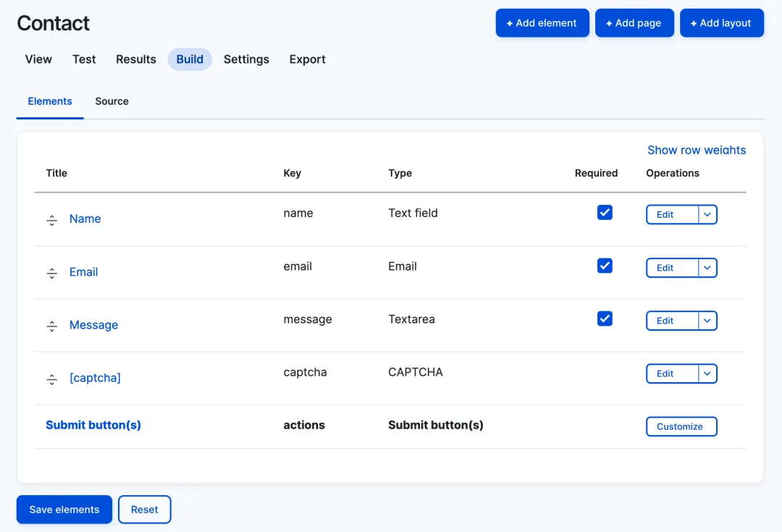
Task: Open the Export tab
Action: point(307,59)
